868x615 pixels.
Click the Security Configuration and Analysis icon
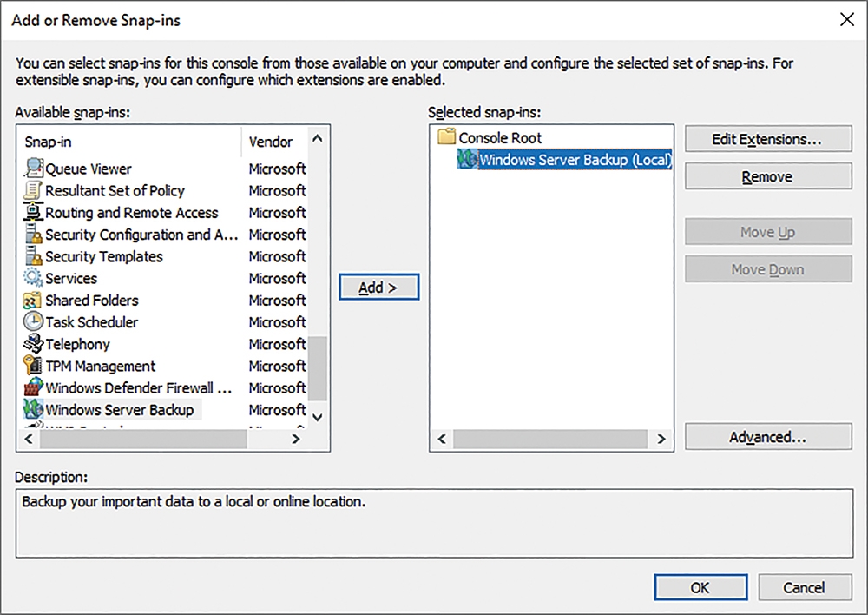33,235
